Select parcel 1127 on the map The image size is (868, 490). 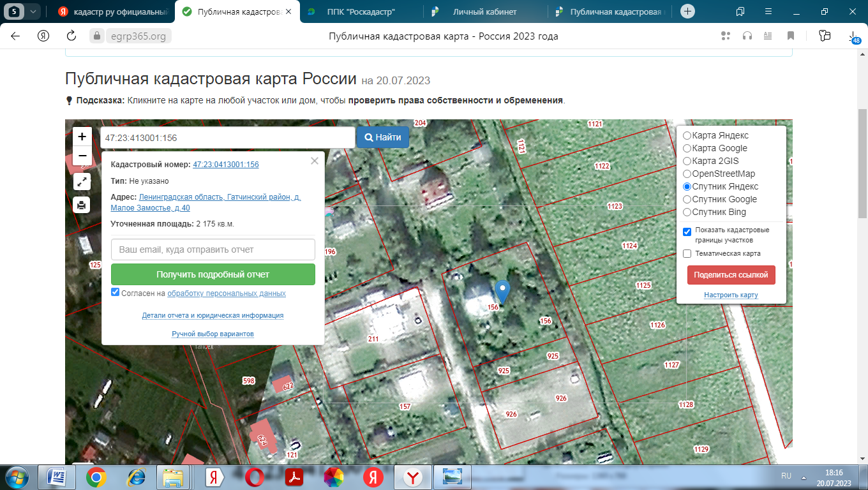tap(671, 365)
